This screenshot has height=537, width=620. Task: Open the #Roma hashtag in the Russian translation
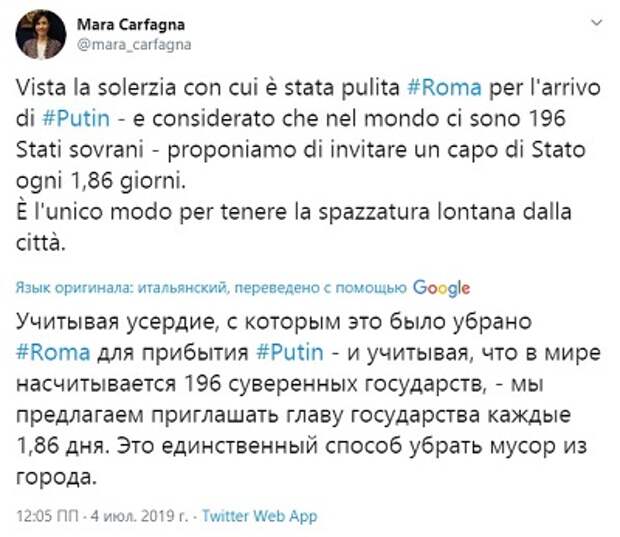53,352
